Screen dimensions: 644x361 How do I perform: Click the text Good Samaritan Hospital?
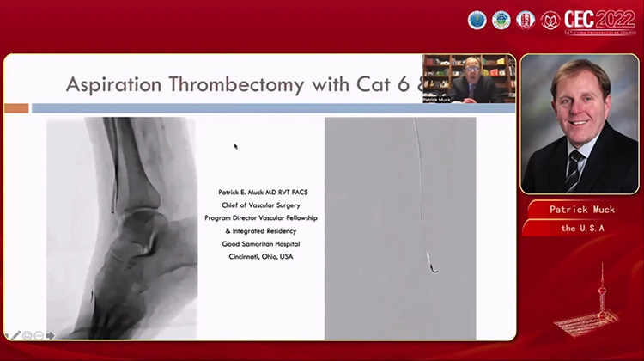click(x=261, y=244)
